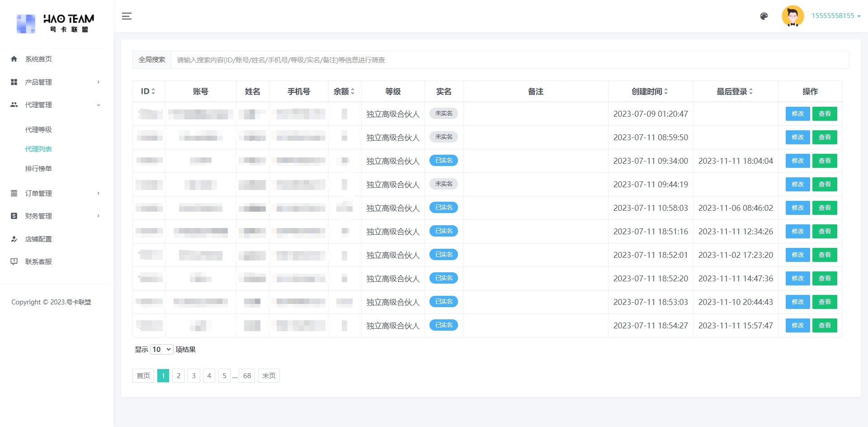
Task: Click the hamburger menu toggle icon
Action: tap(127, 16)
